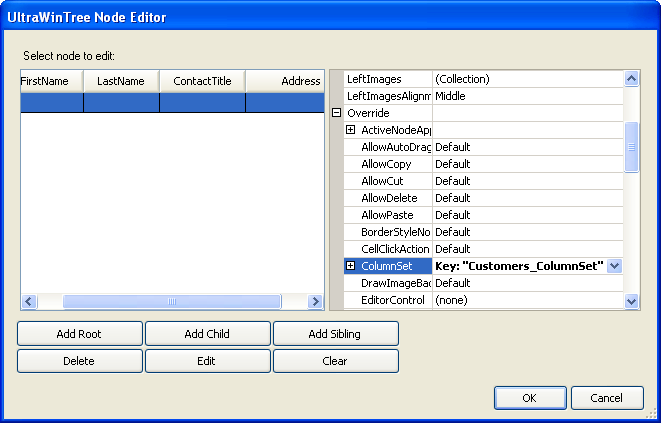Screen dimensions: 661x423
Task: Open the ColumnSet value dropdown
Action: [614, 266]
